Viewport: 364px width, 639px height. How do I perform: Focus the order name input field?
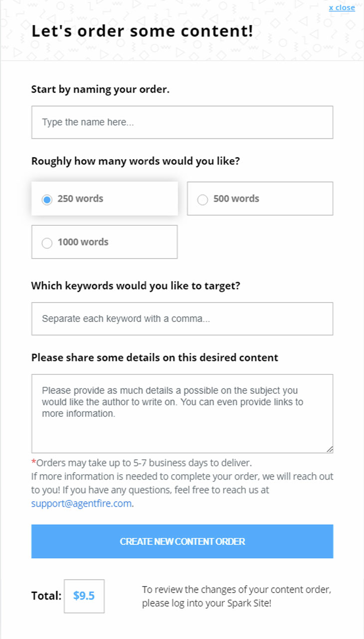click(182, 122)
